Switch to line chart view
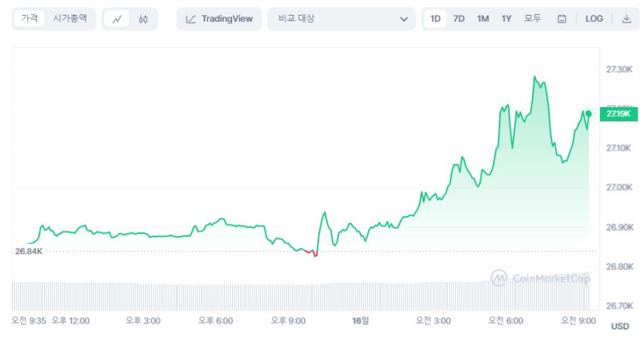The height and width of the screenshot is (343, 644). coord(117,19)
